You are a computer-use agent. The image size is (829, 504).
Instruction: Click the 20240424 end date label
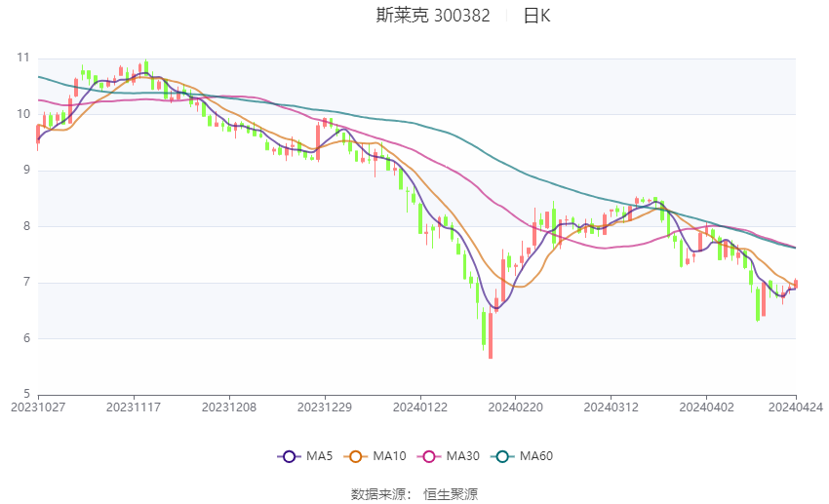point(796,407)
